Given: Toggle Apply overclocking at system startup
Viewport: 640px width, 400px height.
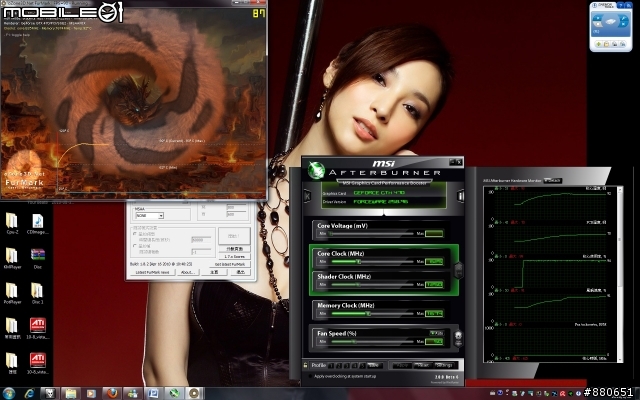Looking at the screenshot, I should [311, 376].
